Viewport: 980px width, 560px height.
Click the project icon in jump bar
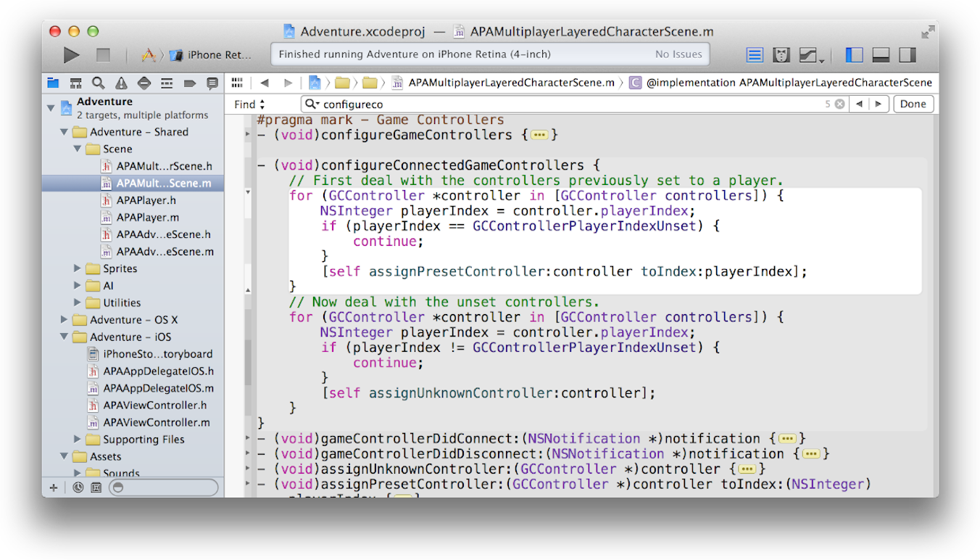pyautogui.click(x=315, y=83)
